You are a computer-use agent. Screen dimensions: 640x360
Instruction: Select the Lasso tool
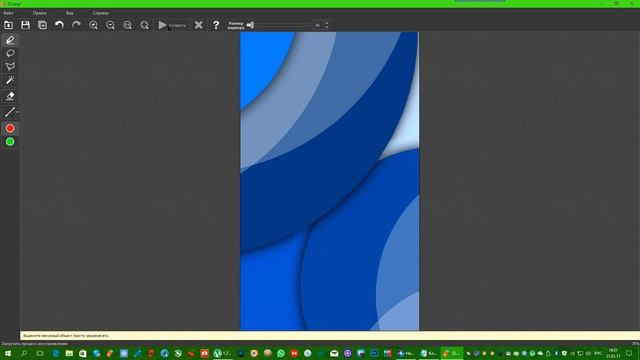(10, 53)
